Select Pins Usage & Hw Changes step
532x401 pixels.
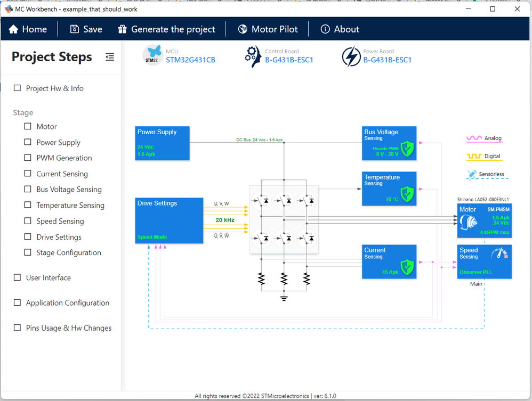69,328
